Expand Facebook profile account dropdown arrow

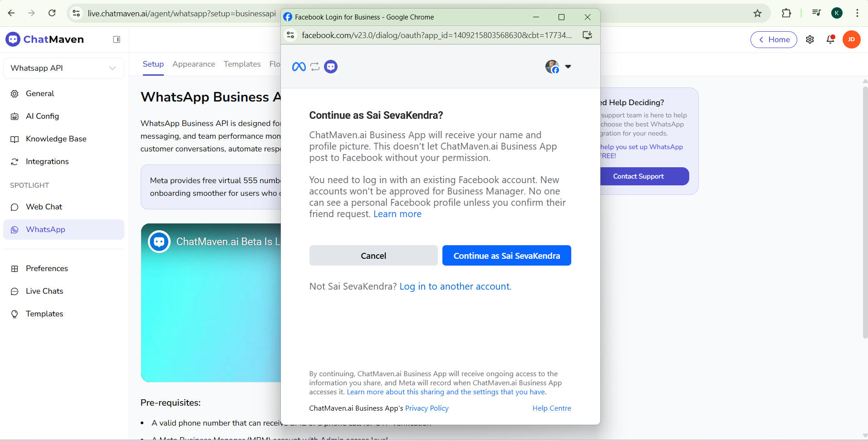[x=568, y=67]
